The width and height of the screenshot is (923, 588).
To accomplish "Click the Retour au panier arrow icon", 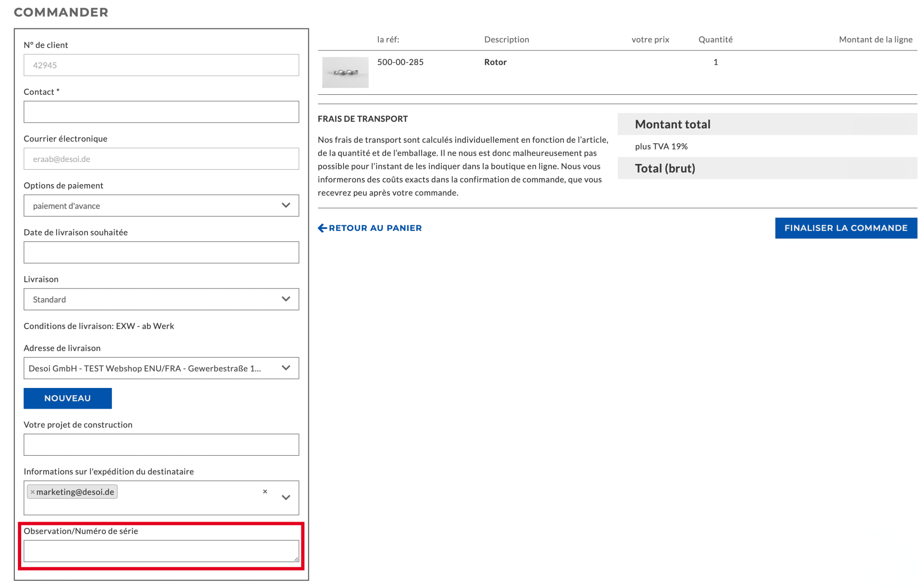I will point(322,228).
